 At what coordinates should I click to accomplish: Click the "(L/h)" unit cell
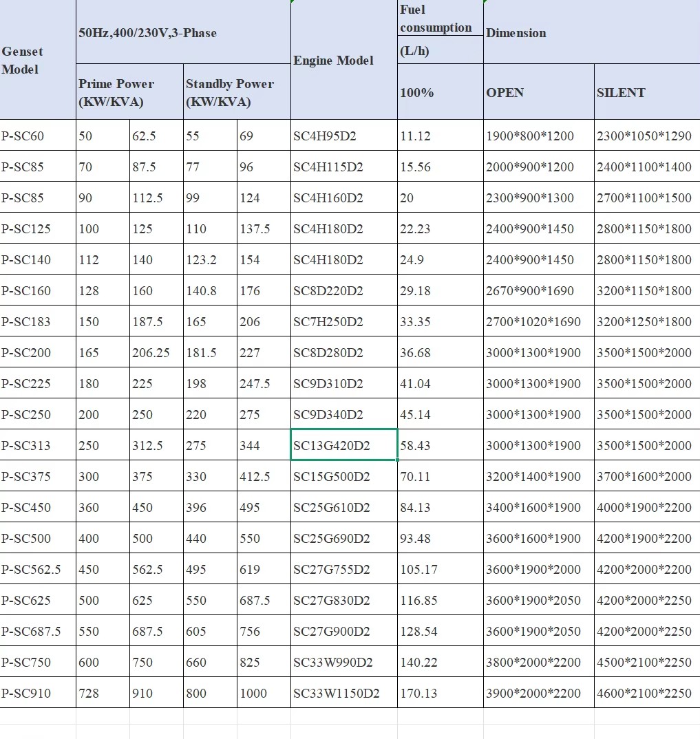(x=441, y=50)
